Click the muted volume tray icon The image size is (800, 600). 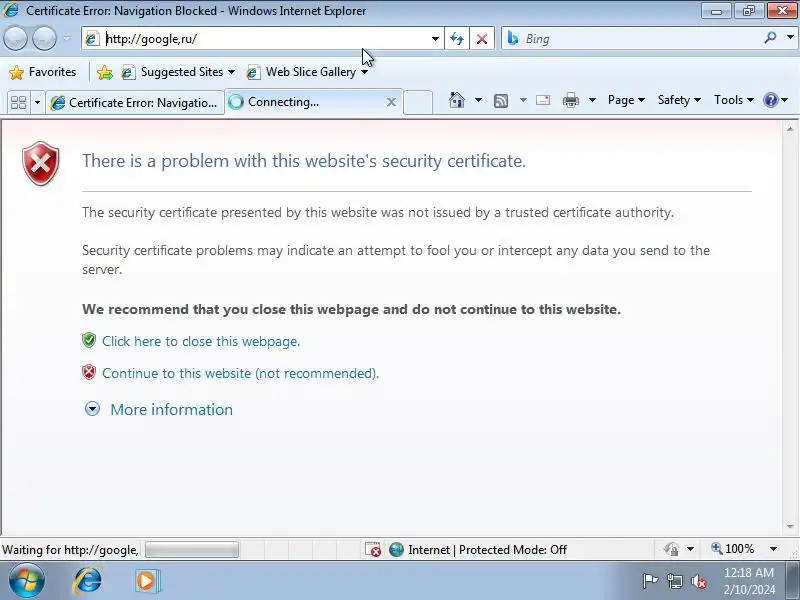[699, 581]
